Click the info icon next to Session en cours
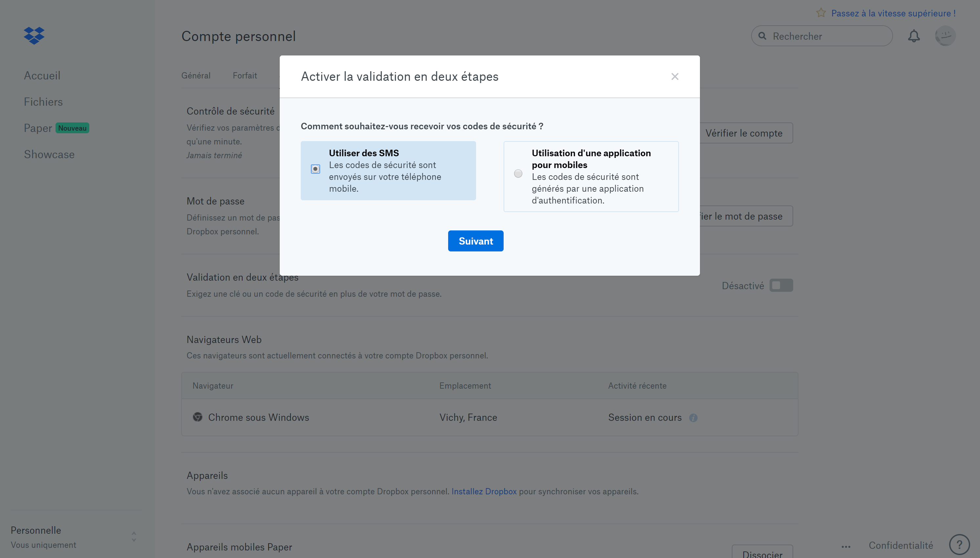Screen dimensions: 980x558 693,418
